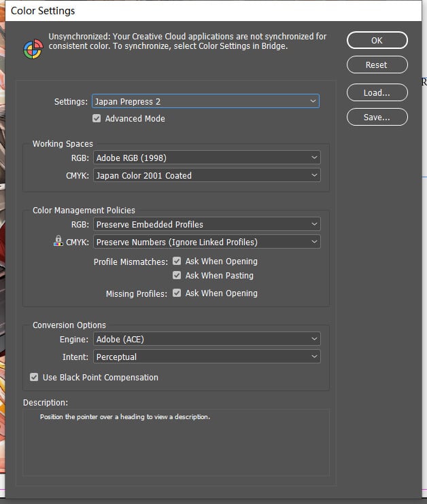
Task: Click the Color Management Policies heading
Action: click(84, 210)
